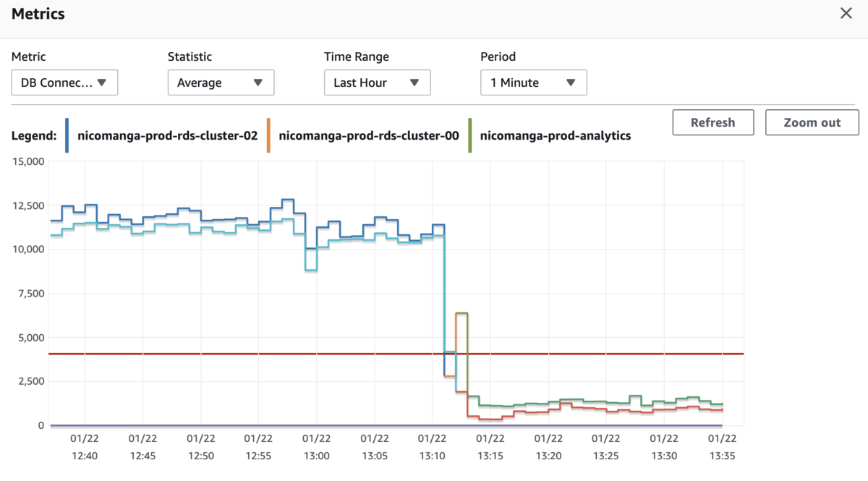Click the down arrow icon in the Statistic selector
The image size is (868, 481).
tap(258, 82)
